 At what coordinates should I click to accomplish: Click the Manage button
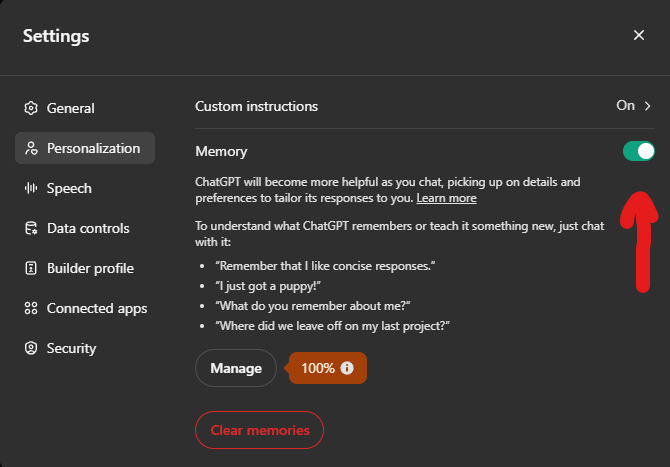click(x=236, y=368)
